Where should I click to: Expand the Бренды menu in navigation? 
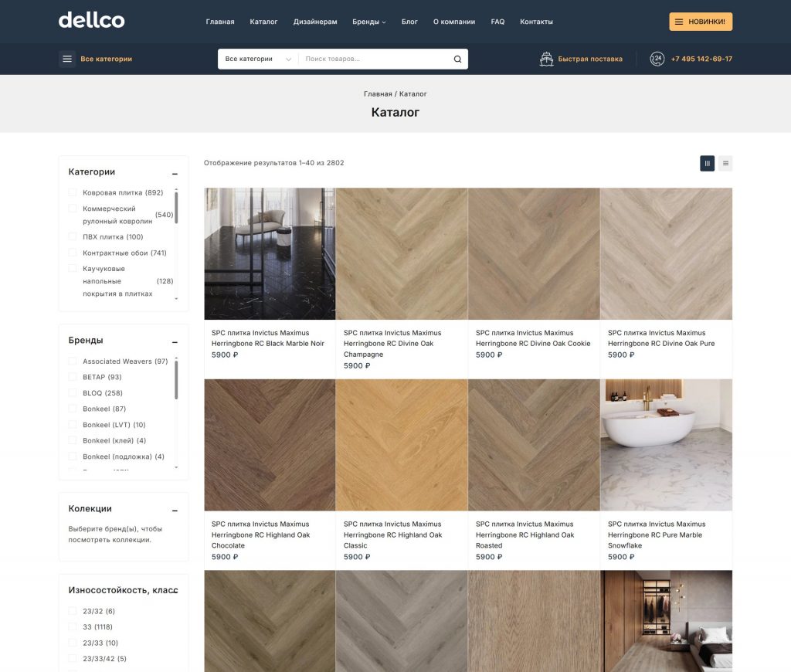(x=368, y=22)
